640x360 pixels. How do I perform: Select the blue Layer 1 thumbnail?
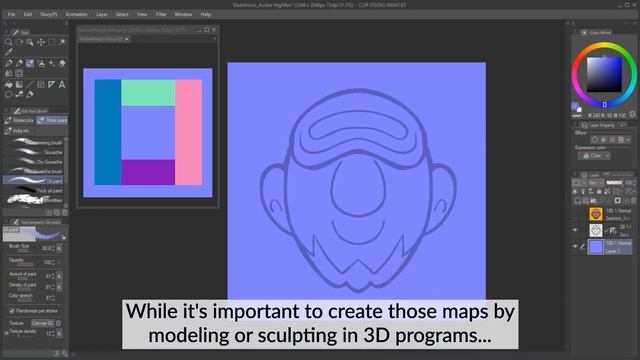pos(596,247)
